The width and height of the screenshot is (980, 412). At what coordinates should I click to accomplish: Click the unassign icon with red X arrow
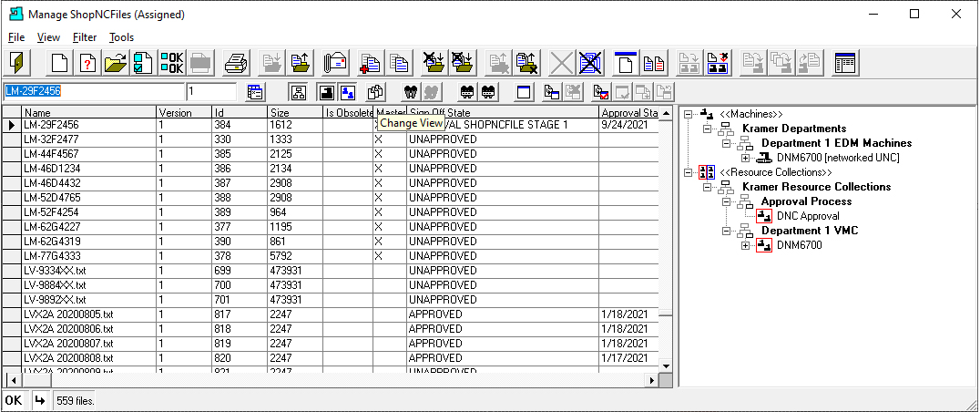[x=718, y=63]
